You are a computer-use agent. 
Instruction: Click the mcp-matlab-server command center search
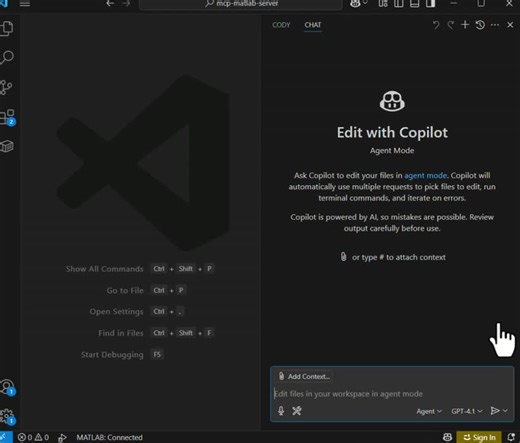[x=241, y=4]
